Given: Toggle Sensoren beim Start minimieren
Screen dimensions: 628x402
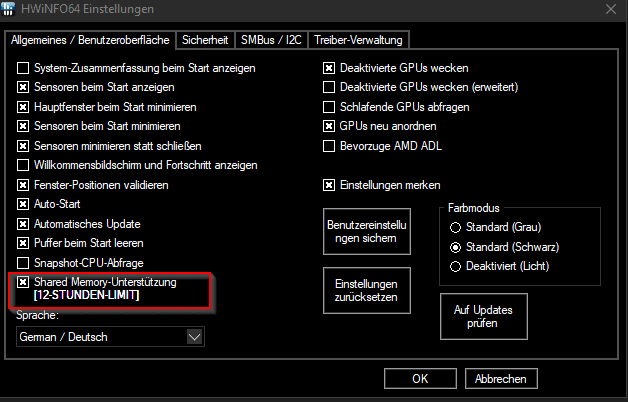Looking at the screenshot, I should coord(23,126).
